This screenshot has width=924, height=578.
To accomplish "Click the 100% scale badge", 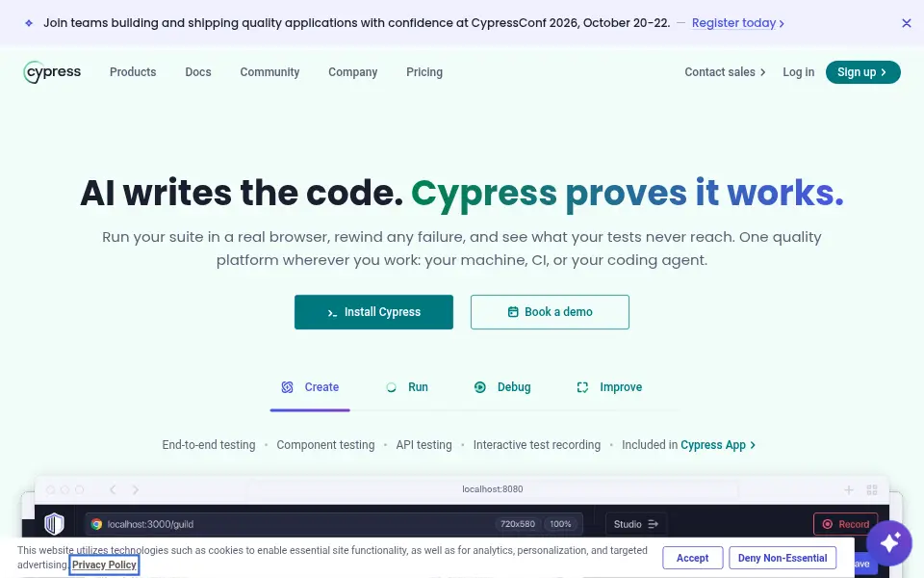I will pos(560,524).
